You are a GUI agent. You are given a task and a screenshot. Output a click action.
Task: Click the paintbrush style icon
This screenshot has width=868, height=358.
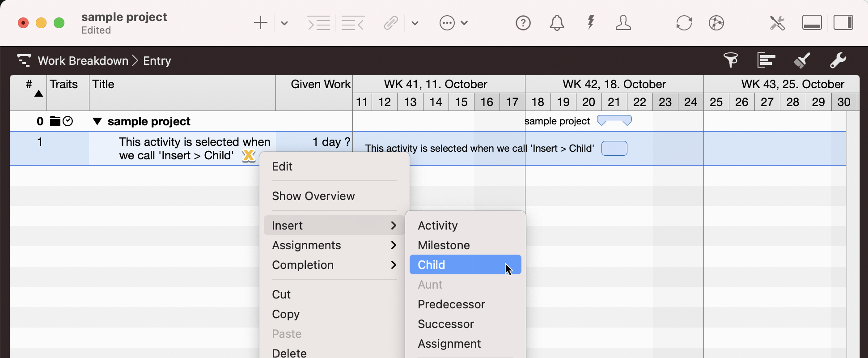tap(802, 60)
